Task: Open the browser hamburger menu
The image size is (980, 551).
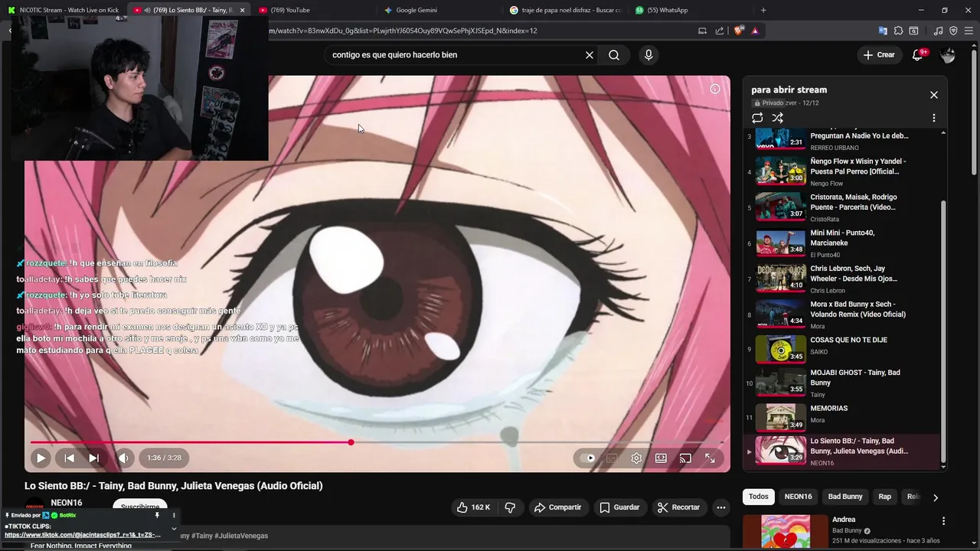Action: tap(968, 31)
